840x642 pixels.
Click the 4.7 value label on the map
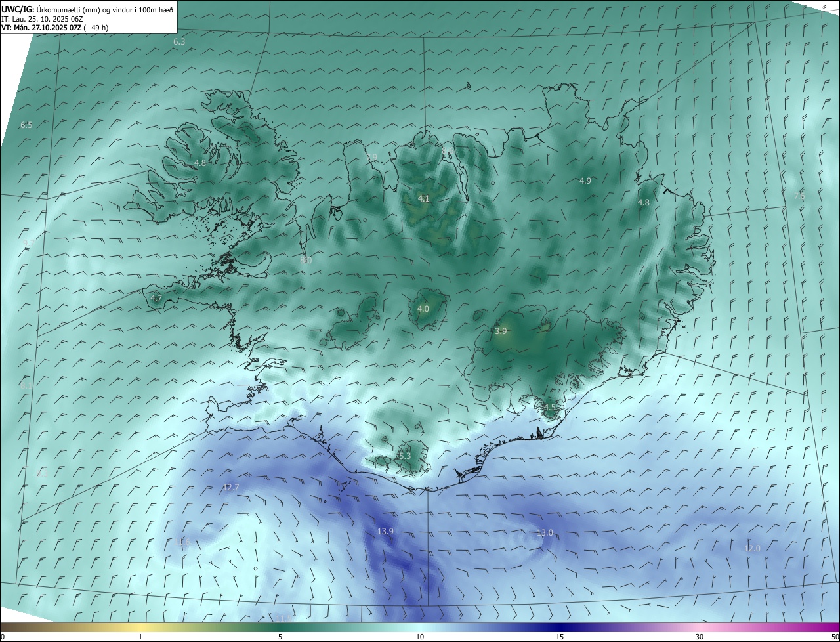(x=156, y=298)
